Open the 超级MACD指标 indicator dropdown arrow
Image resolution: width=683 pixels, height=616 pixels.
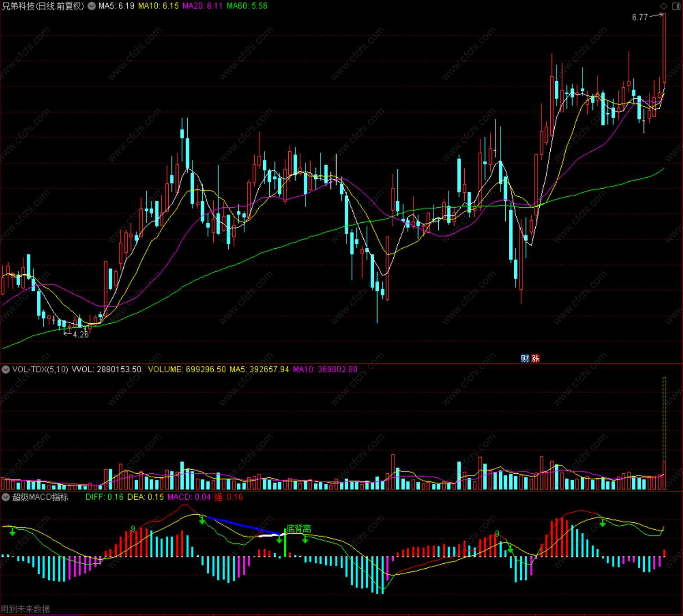(5, 497)
